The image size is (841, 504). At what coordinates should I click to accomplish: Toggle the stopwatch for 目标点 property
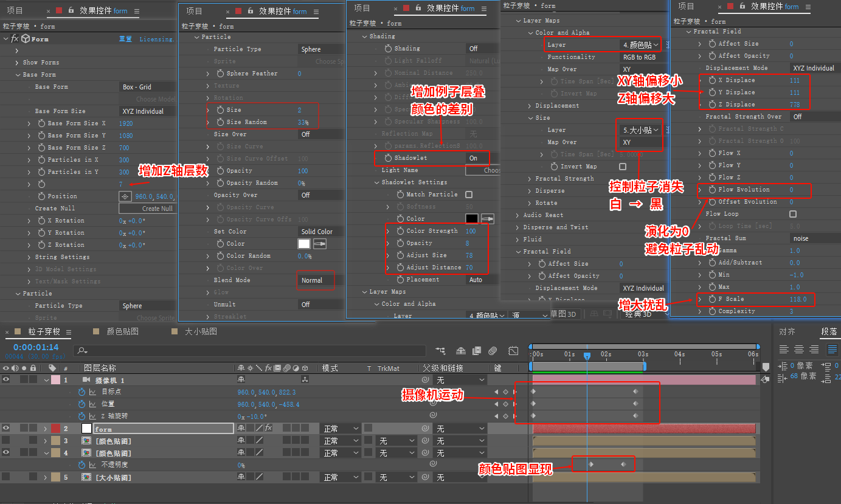81,392
